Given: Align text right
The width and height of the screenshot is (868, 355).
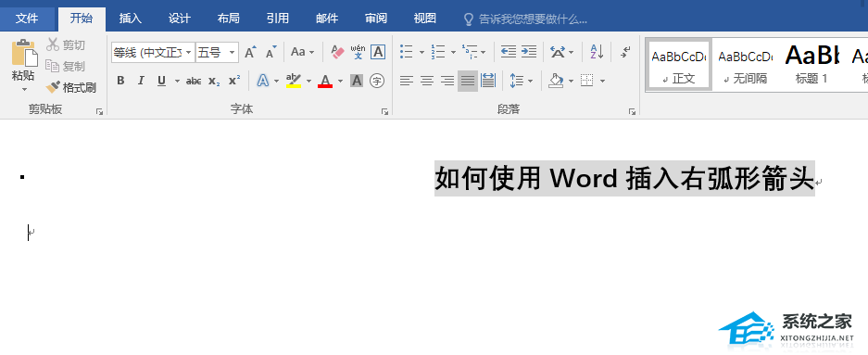Looking at the screenshot, I should [447, 82].
